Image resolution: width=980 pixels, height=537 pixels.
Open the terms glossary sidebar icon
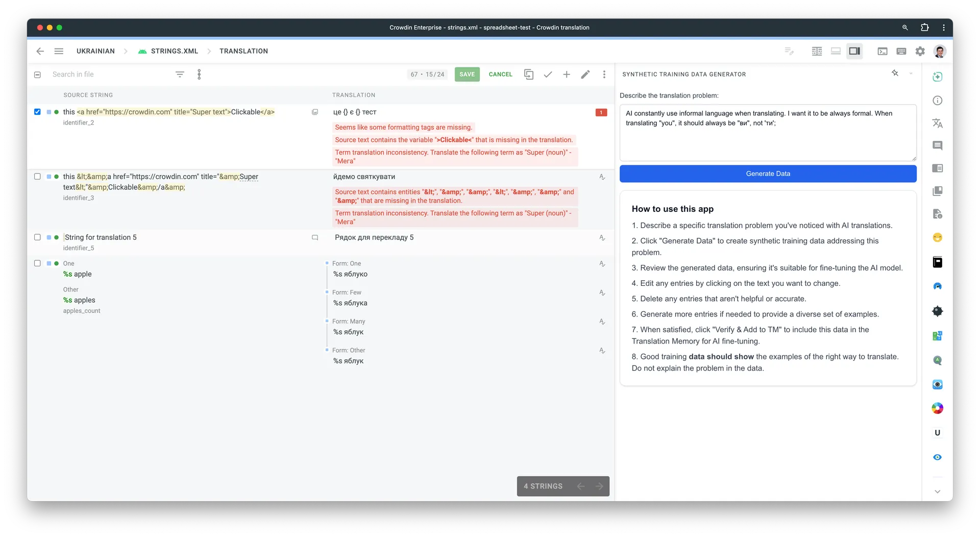[x=937, y=168]
